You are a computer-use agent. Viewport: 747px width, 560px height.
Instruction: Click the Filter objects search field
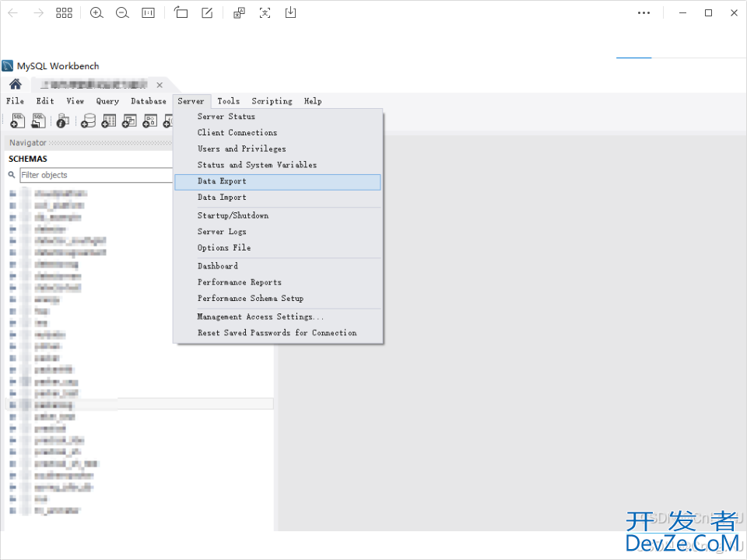(x=96, y=175)
